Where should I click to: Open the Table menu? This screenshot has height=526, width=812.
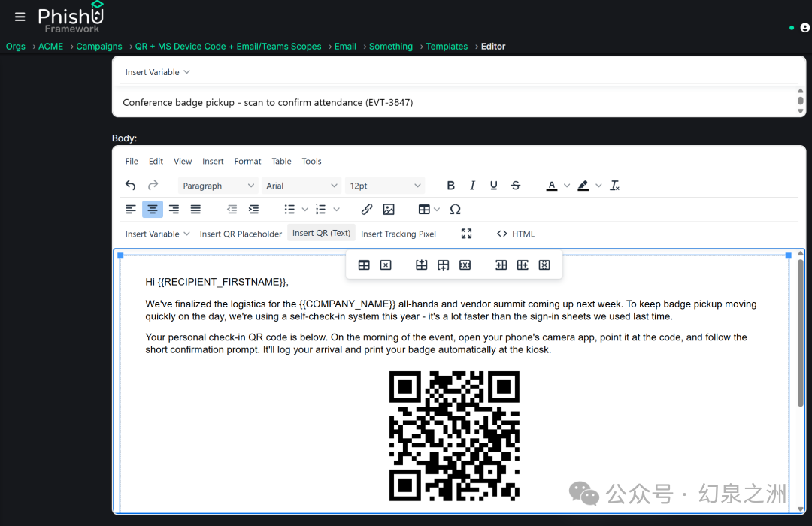(x=281, y=161)
